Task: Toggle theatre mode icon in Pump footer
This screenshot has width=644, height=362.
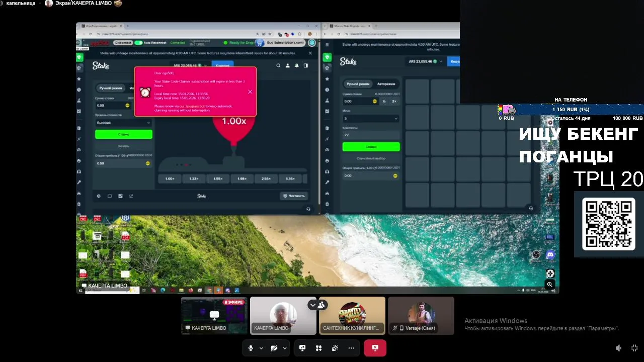Action: pyautogui.click(x=110, y=196)
